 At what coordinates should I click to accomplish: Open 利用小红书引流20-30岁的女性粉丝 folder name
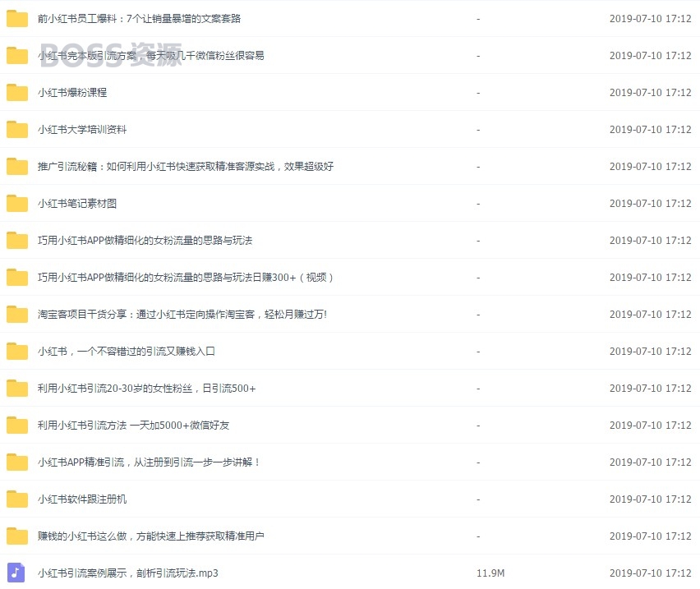pos(147,389)
